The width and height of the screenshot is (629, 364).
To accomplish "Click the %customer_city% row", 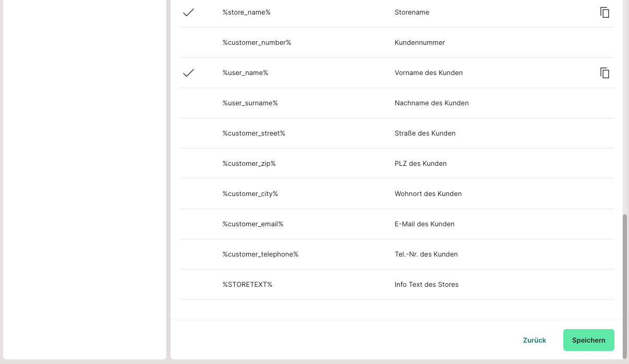I will 250,194.
